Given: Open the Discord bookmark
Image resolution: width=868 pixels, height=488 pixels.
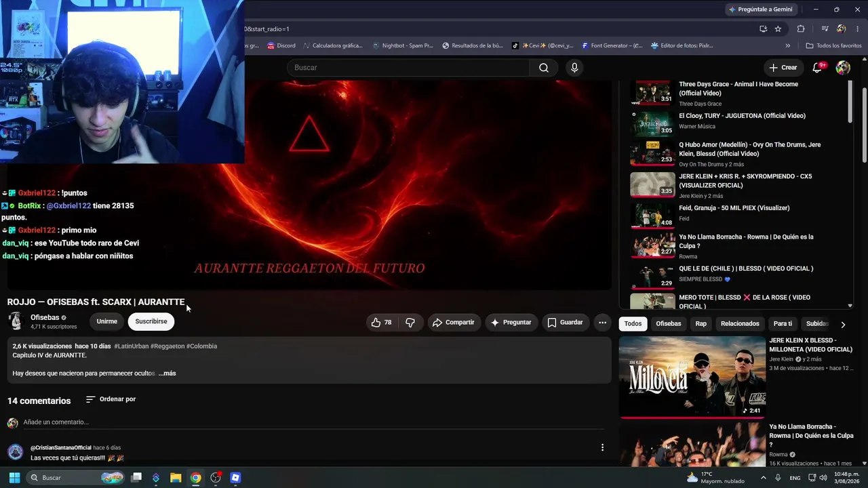Looking at the screenshot, I should click(x=281, y=46).
